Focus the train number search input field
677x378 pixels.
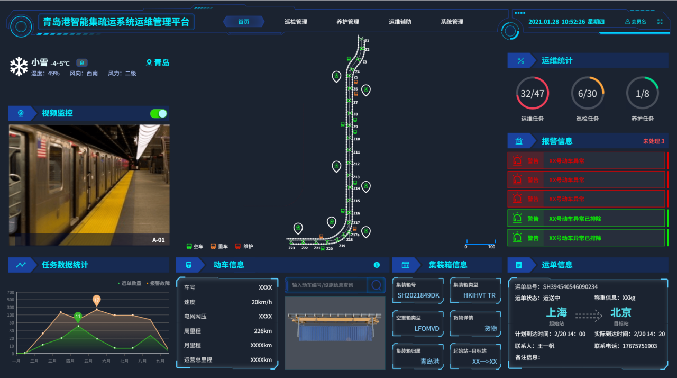pyautogui.click(x=326, y=285)
